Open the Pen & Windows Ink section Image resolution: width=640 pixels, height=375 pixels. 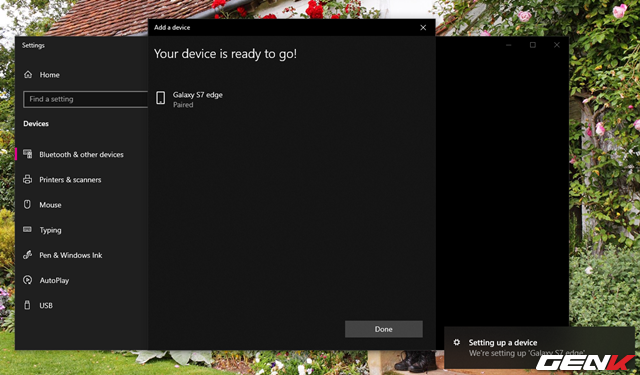click(71, 255)
